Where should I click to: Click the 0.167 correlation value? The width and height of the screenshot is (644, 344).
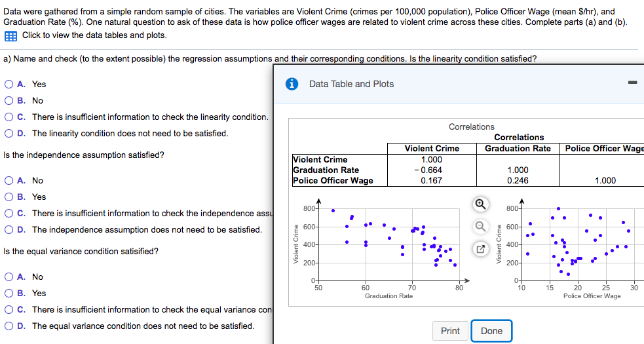pyautogui.click(x=431, y=180)
